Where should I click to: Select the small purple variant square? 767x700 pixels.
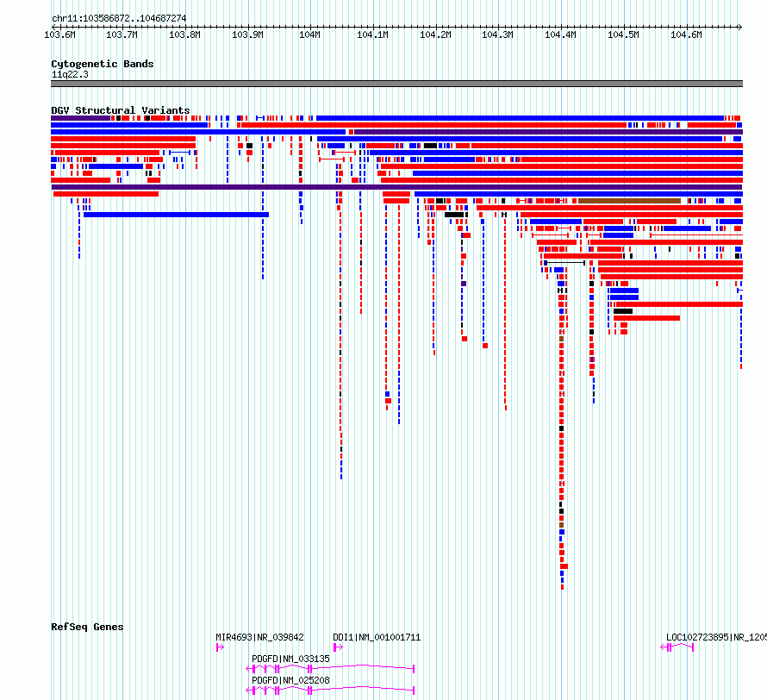pyautogui.click(x=464, y=284)
